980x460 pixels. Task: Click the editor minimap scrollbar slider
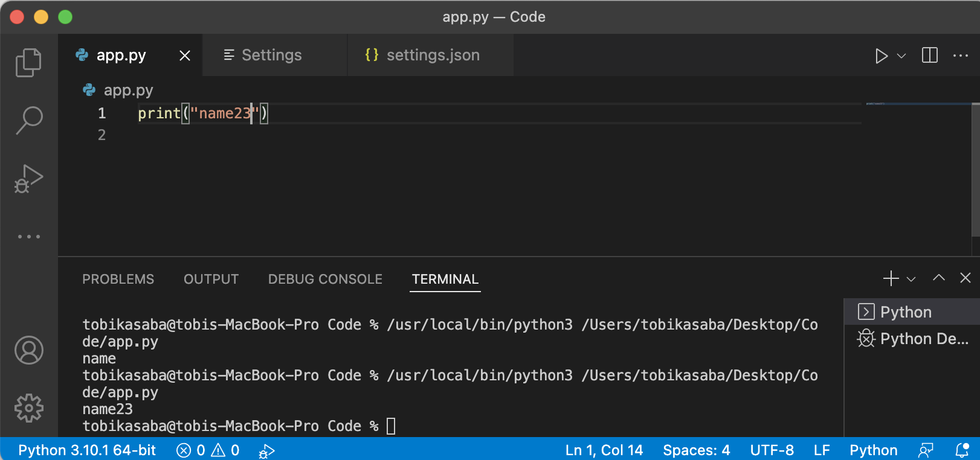975,170
